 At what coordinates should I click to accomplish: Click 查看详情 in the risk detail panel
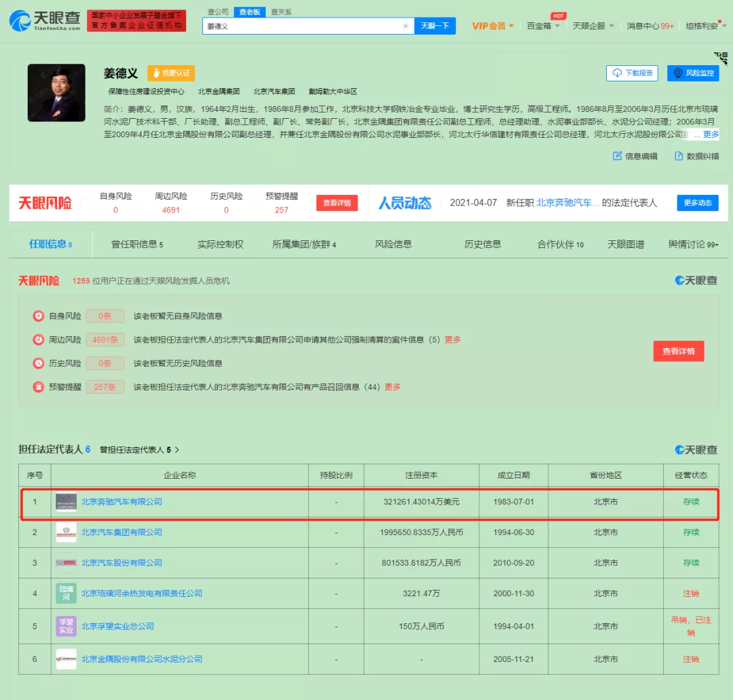678,351
